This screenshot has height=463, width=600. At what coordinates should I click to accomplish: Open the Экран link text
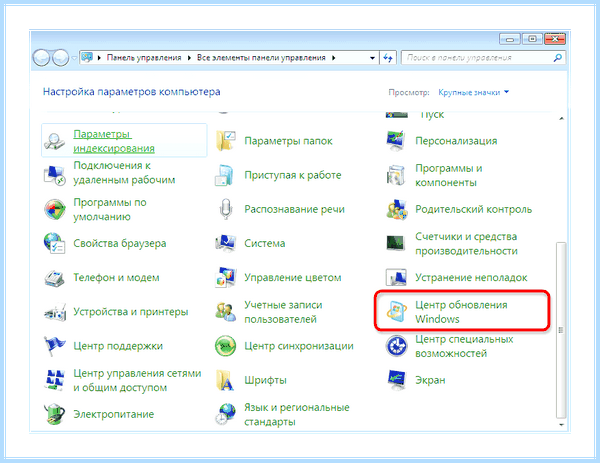pyautogui.click(x=430, y=380)
